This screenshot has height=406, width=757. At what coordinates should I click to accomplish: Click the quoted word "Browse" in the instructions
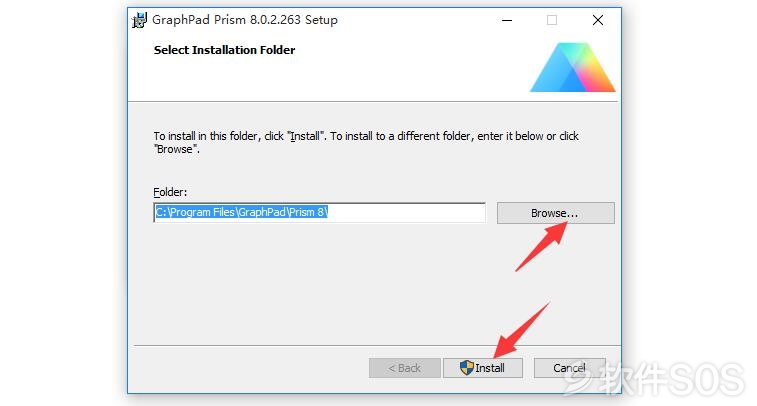coord(176,149)
